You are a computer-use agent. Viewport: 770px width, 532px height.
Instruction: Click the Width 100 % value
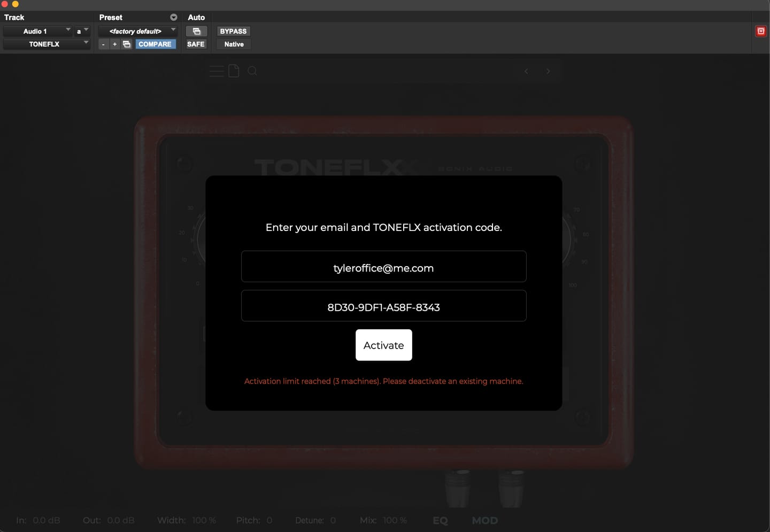204,520
